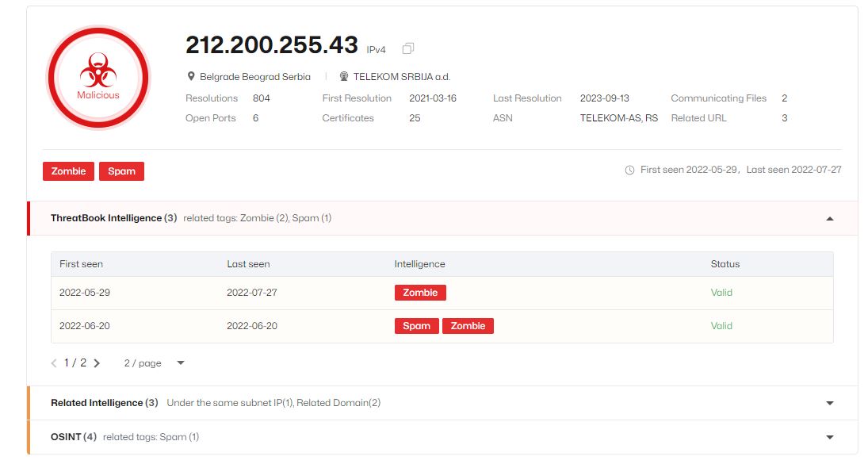This screenshot has height=464, width=868.
Task: Click the Zombie tag in the 2022-06-20 row
Action: click(x=468, y=325)
